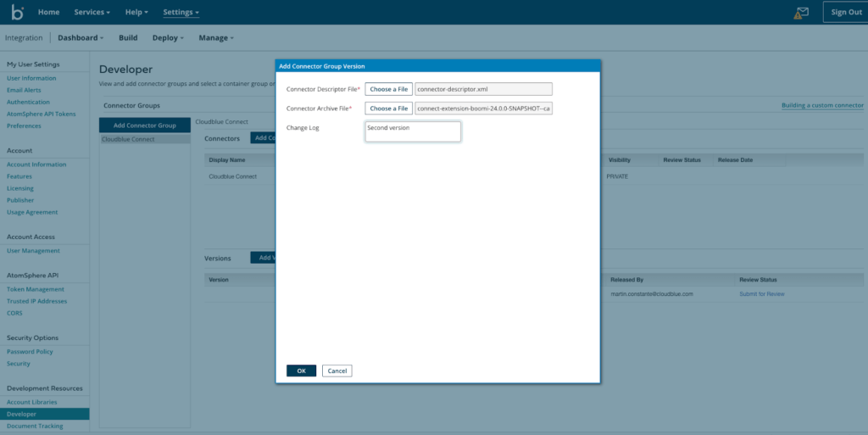This screenshot has width=868, height=435.
Task: Click Submit for Review link
Action: click(762, 294)
